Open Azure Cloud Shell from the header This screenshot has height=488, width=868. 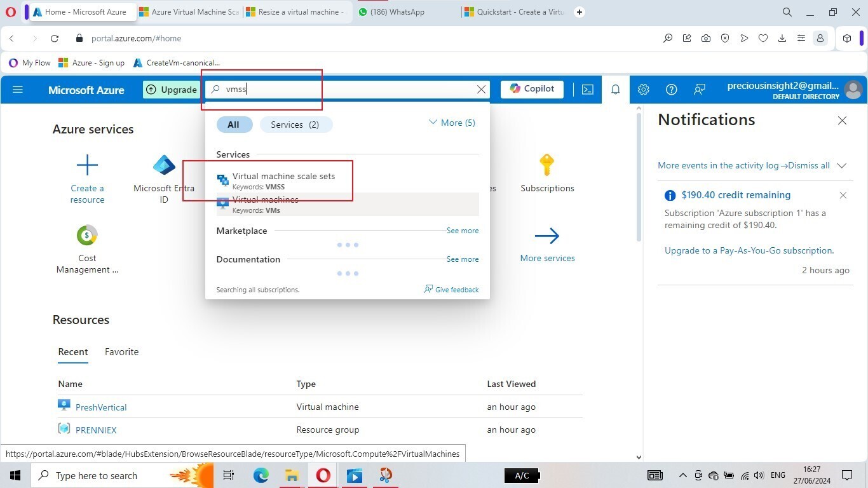(588, 90)
